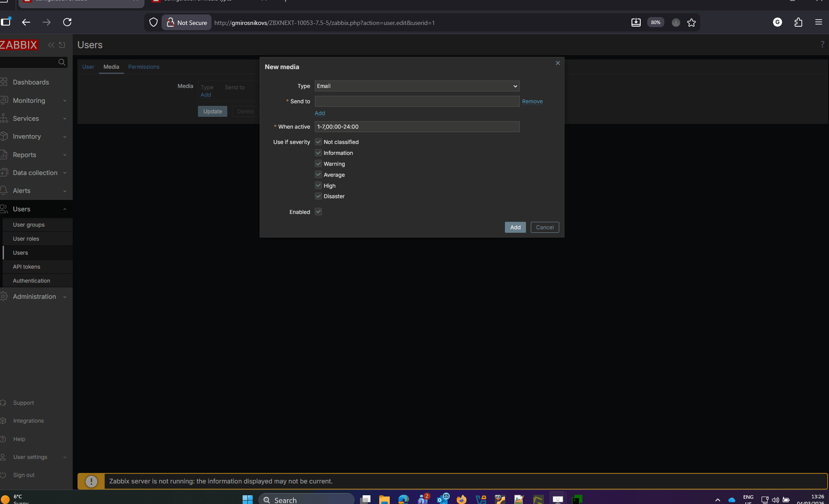Focus the Send to input field
Screen dimensions: 829x504
[416, 101]
